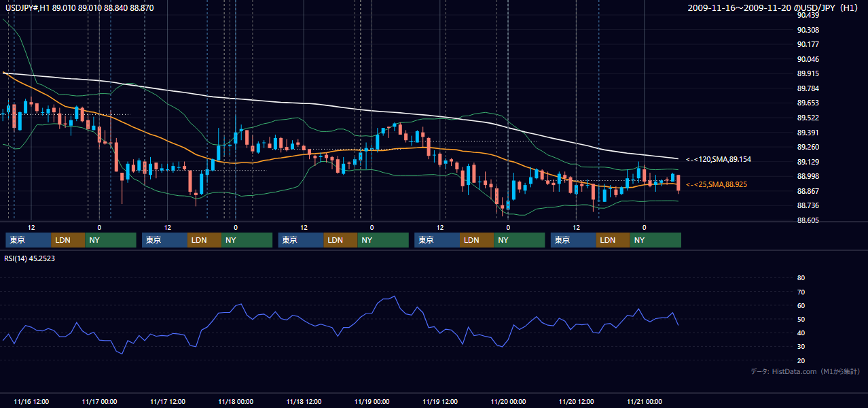Click price axis label 89.260

[808, 147]
